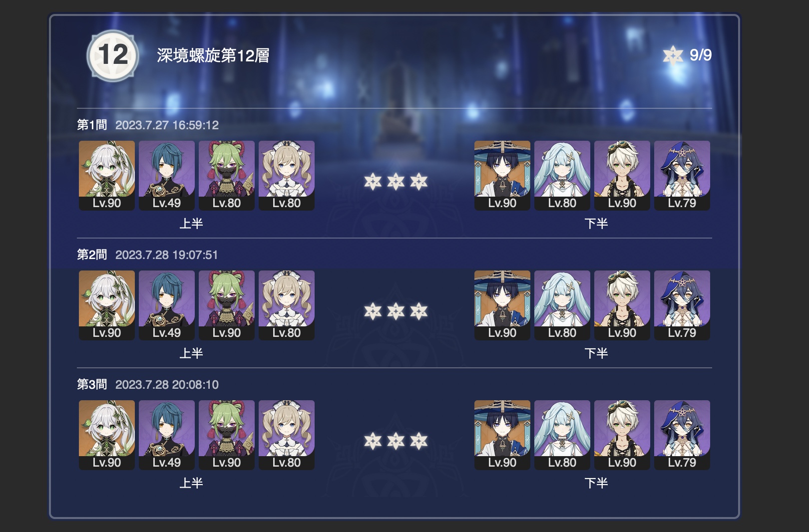Click Barbara portrait in chamber 1 first half
809x532 pixels.
tap(287, 175)
